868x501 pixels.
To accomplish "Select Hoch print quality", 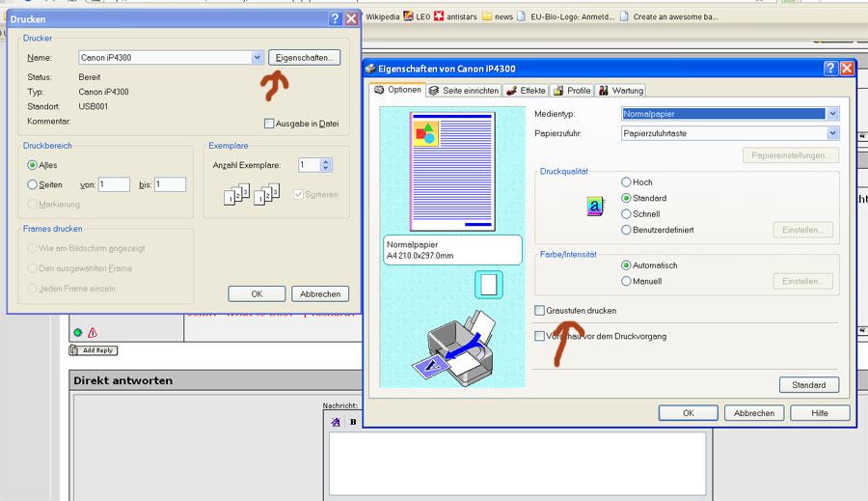I will point(626,181).
